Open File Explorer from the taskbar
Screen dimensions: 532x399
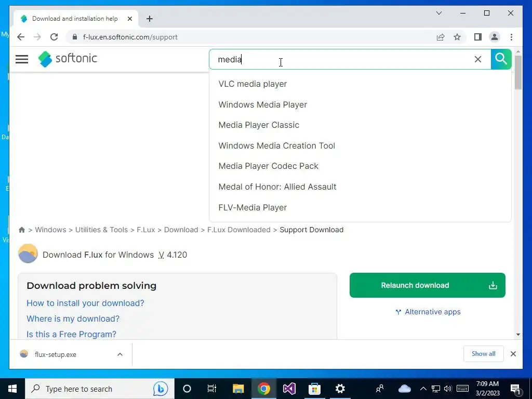coord(238,389)
